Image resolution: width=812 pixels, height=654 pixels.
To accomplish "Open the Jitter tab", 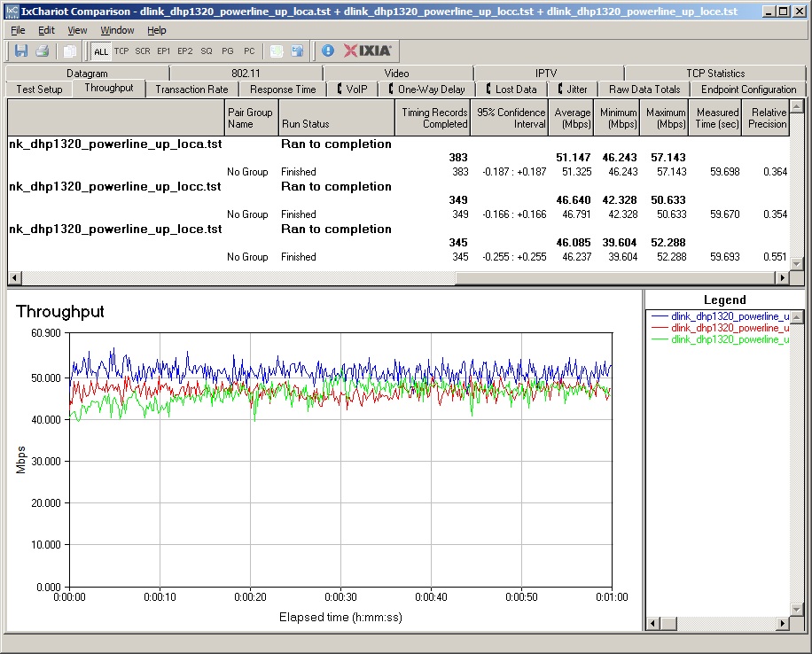I will tap(573, 90).
